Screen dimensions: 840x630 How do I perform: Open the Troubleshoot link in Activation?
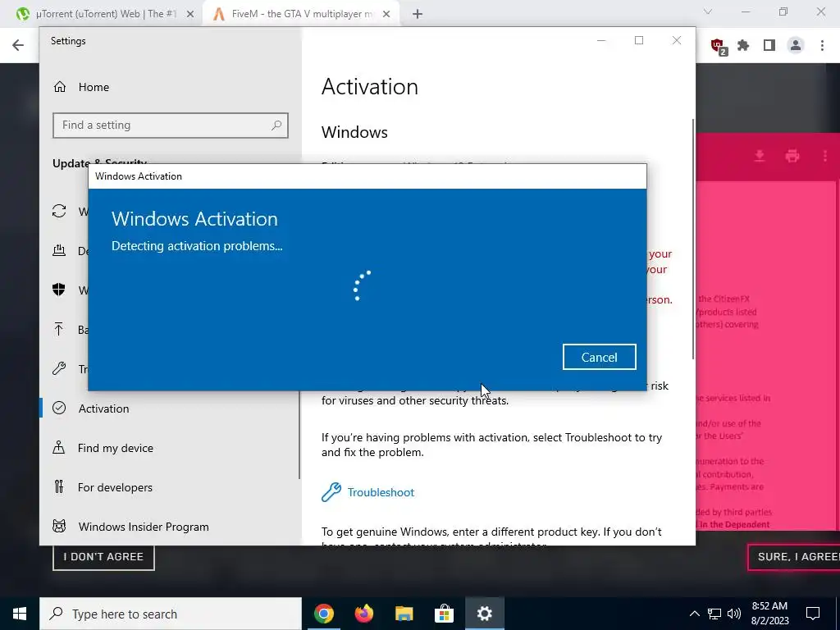pos(381,492)
